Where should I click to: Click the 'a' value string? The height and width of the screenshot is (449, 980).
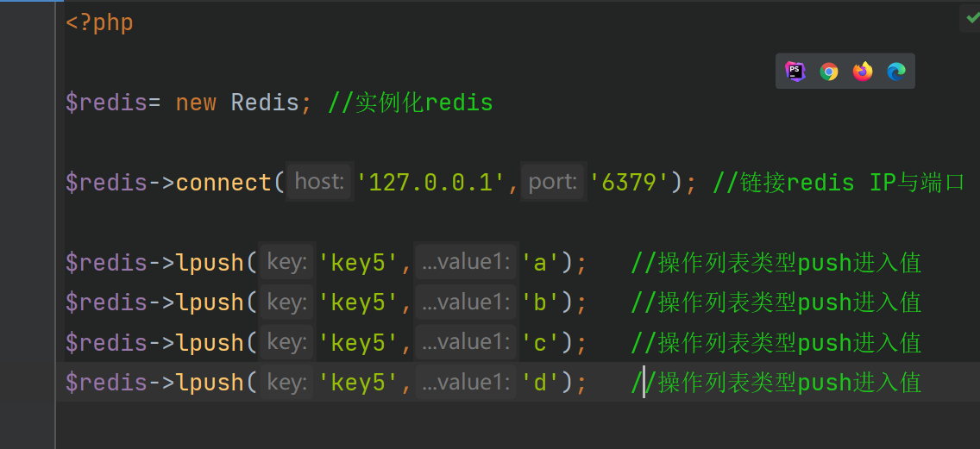[541, 263]
